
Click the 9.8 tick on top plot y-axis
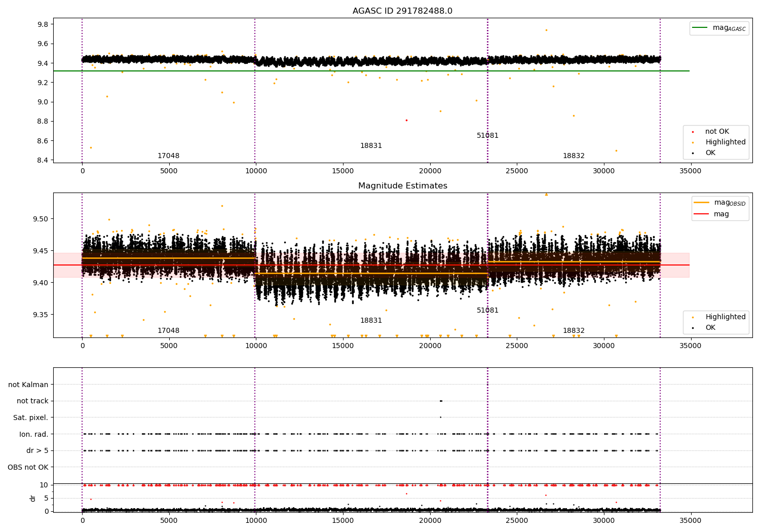43,25
